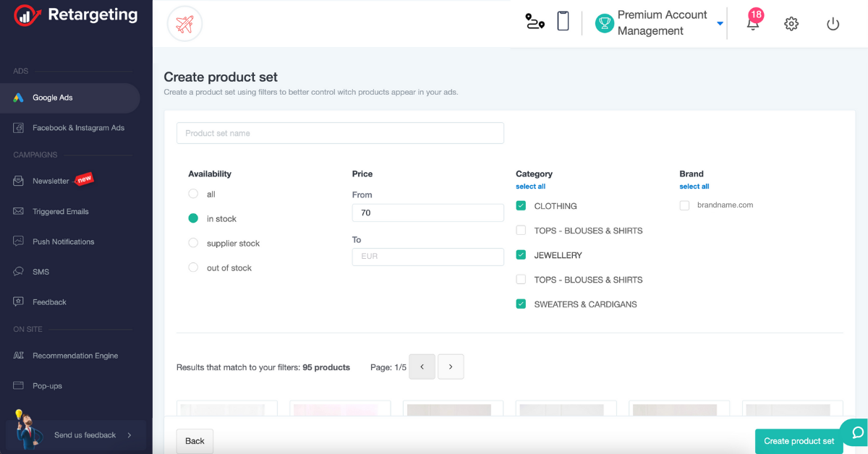Click the Product set name field
868x454 pixels.
tap(340, 133)
